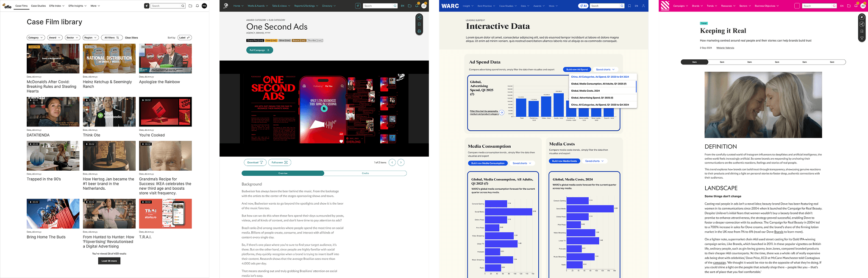Screen dimensions: 868x278
Task: Open Saved charts dropdown under Media Consumption
Action: point(522,163)
